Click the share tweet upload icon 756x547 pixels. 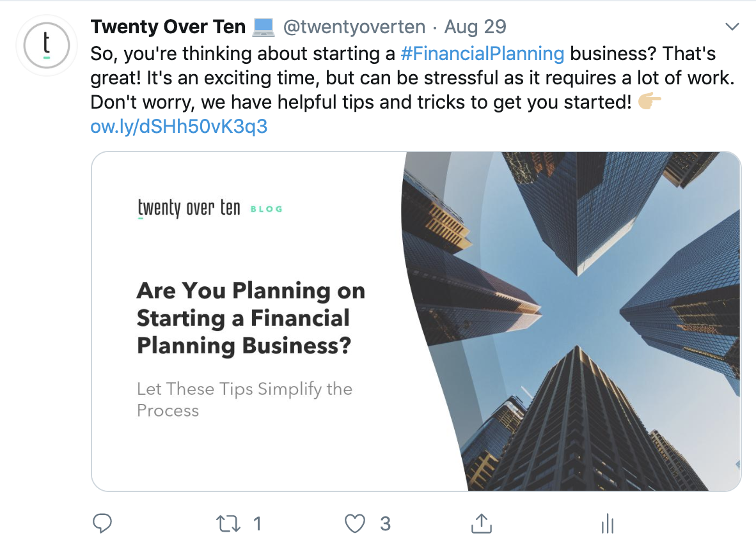(481, 524)
